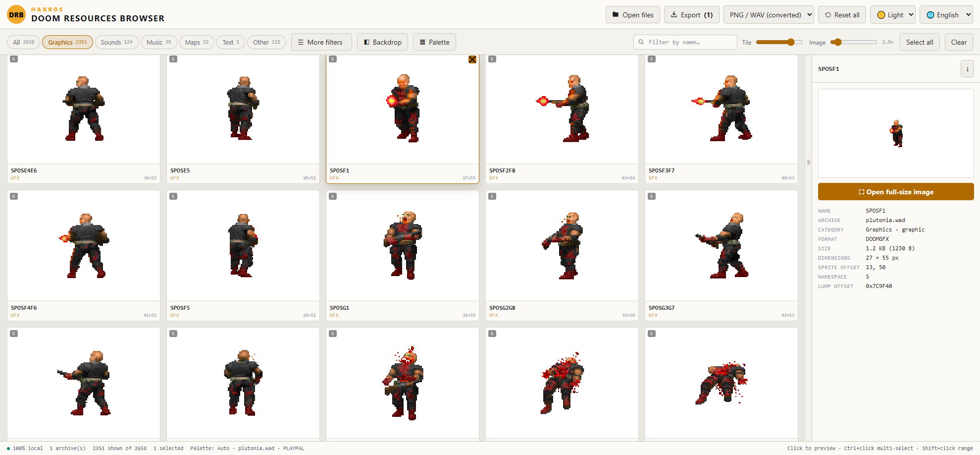
Task: Click the S namespace badge on SPOSF1
Action: [x=333, y=59]
